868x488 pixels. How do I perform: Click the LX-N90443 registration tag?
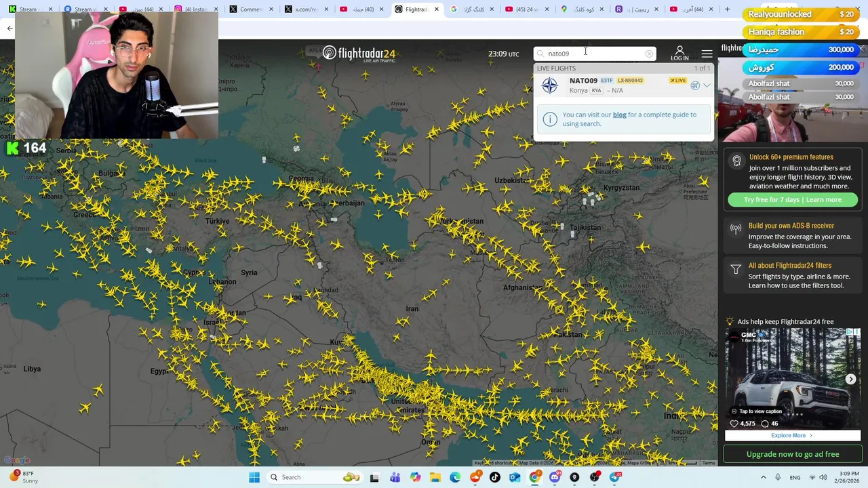(x=630, y=81)
